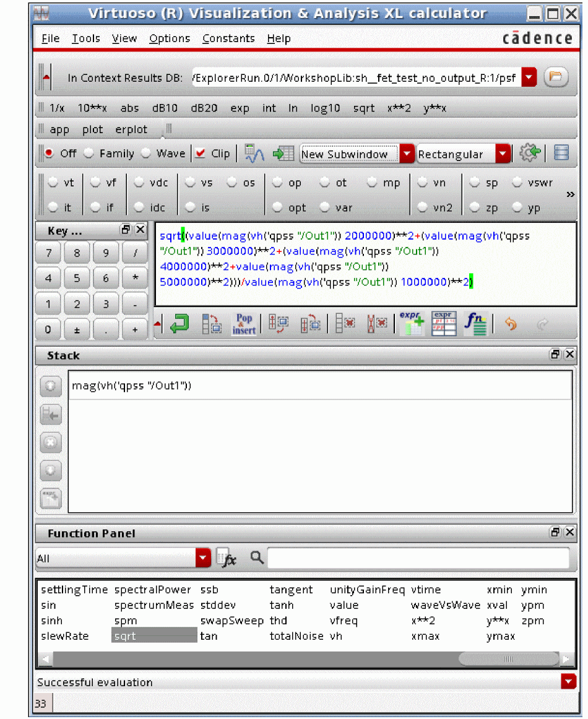Click the expression buffer text area
Image resolution: width=588 pixels, height=719 pixels.
365,264
